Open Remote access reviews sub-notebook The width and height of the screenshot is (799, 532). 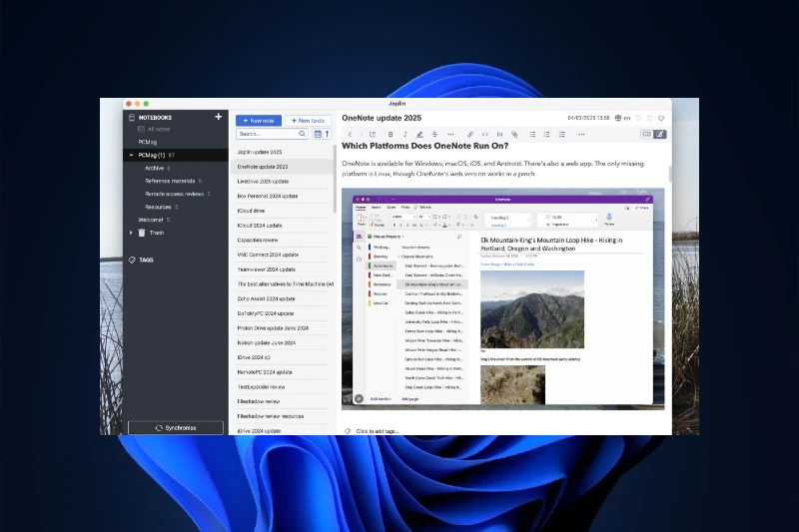click(x=174, y=194)
